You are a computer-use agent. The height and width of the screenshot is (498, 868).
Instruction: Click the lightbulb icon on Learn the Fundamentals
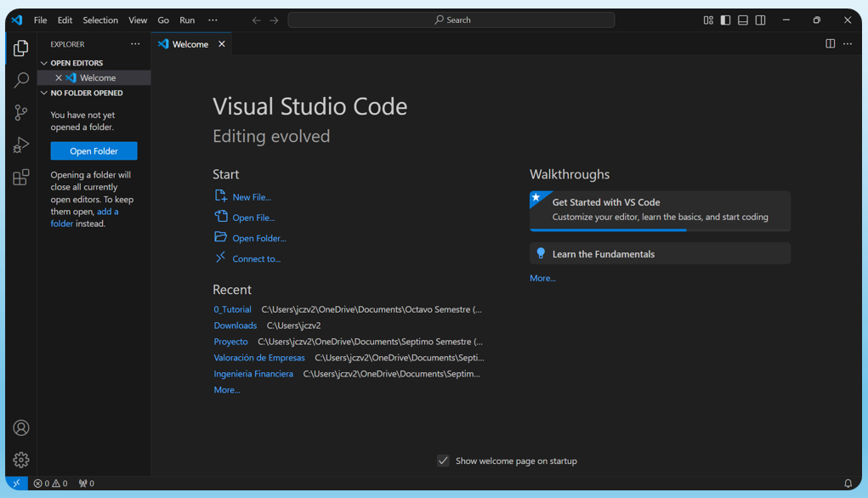pos(541,253)
